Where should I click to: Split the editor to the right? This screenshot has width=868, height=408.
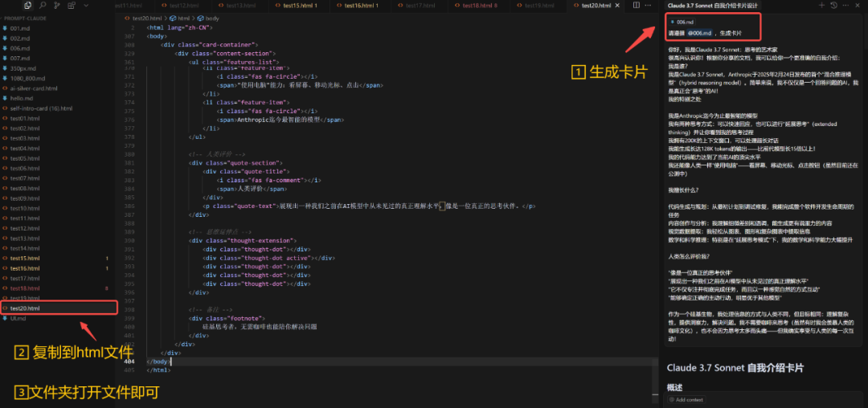tap(637, 6)
